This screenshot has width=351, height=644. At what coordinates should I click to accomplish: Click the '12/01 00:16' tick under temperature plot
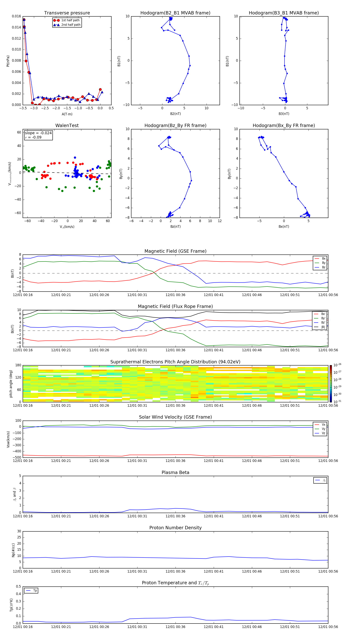[x=23, y=627]
